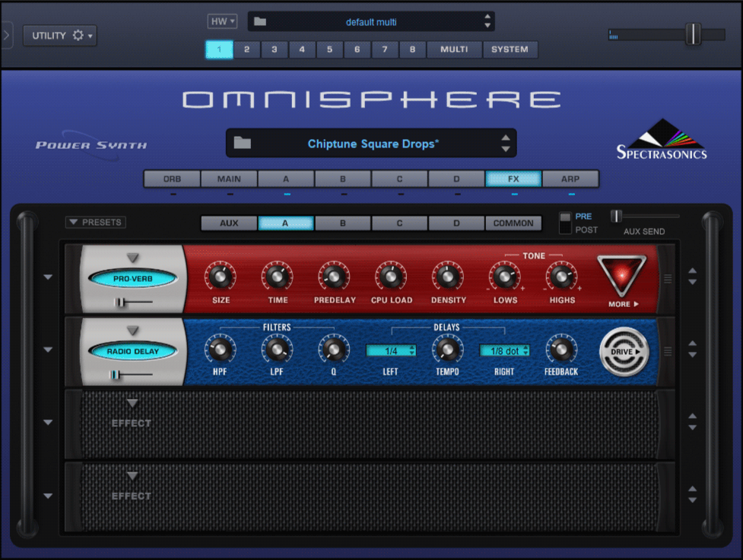Select the B effects rack
Viewport: 743px width, 560px height.
[342, 223]
